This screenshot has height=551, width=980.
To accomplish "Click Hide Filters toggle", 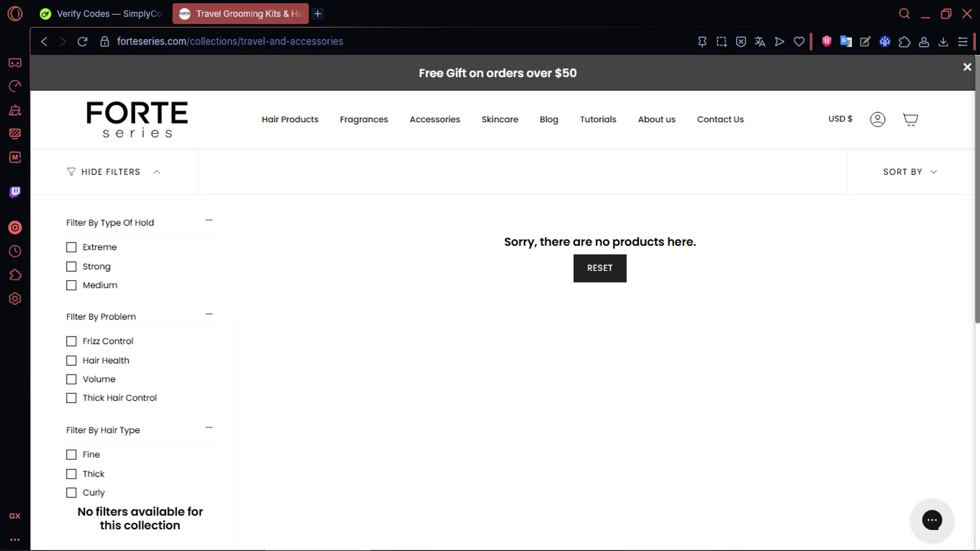I will click(x=114, y=172).
